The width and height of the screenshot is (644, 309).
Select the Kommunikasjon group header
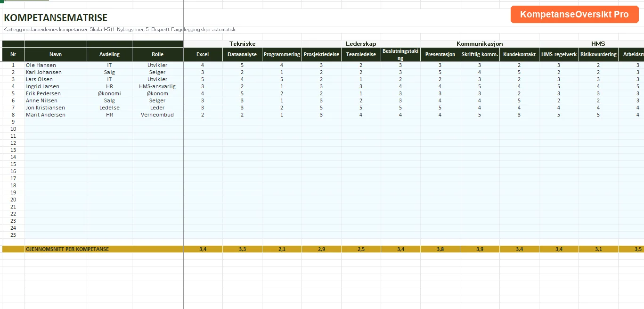[x=480, y=44]
